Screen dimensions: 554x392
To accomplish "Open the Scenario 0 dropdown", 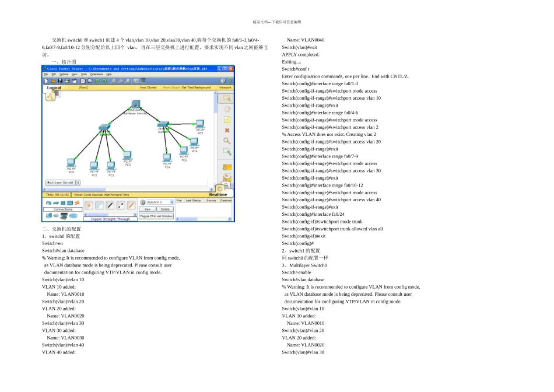I will click(160, 202).
